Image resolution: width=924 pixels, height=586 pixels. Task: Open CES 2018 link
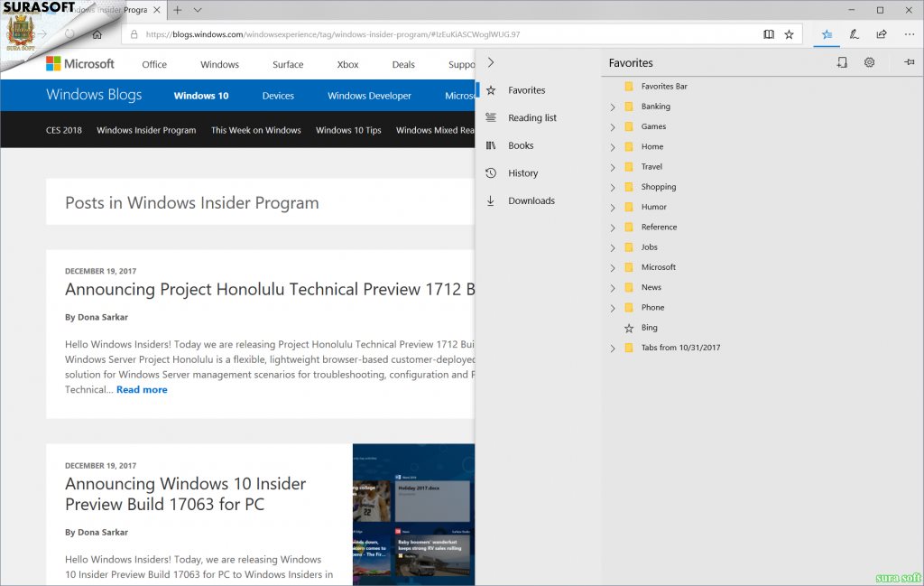[x=64, y=130]
